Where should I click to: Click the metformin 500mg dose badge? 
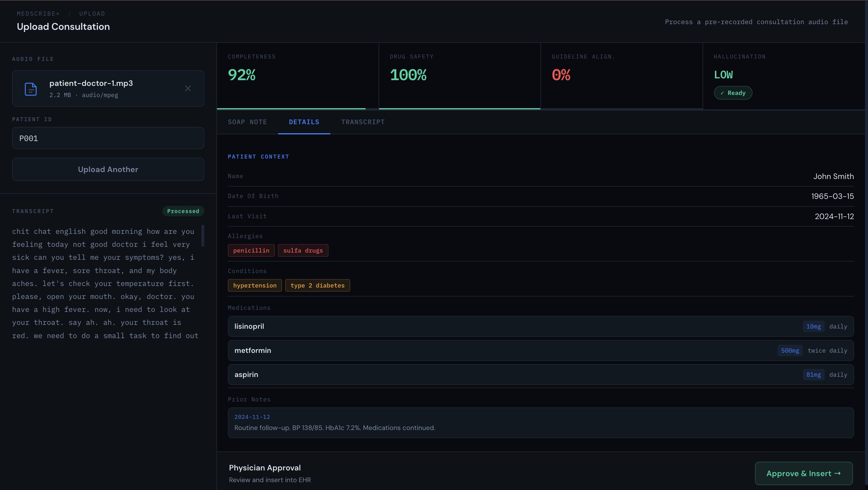pos(790,350)
